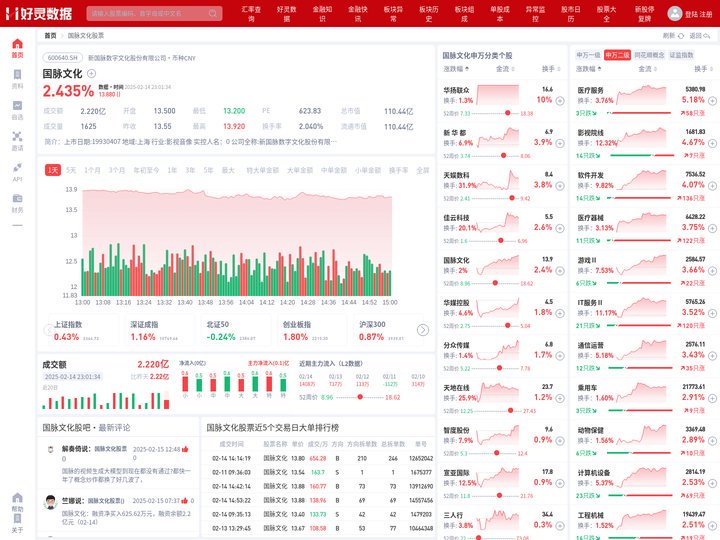
Task: Click the magnifier search icon in the header
Action: point(213,13)
